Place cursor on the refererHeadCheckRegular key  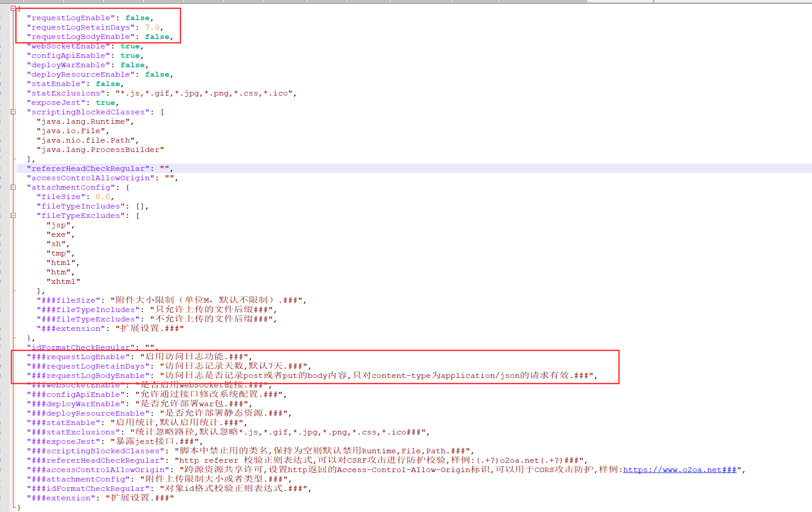coord(88,169)
